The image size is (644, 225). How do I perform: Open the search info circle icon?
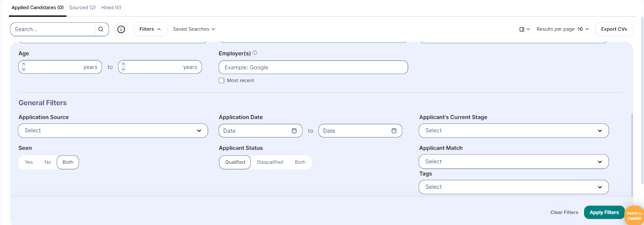click(x=121, y=29)
